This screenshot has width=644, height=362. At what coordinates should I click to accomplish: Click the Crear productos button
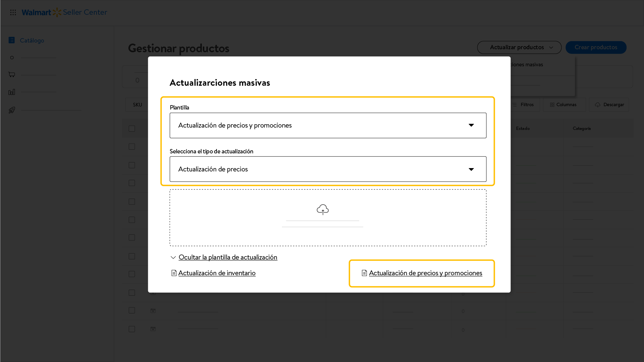596,47
